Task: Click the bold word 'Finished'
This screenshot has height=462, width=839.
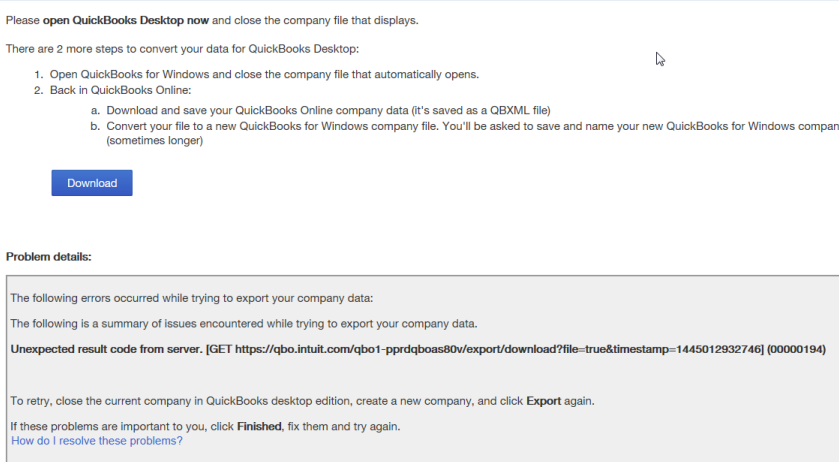Action: [x=260, y=427]
